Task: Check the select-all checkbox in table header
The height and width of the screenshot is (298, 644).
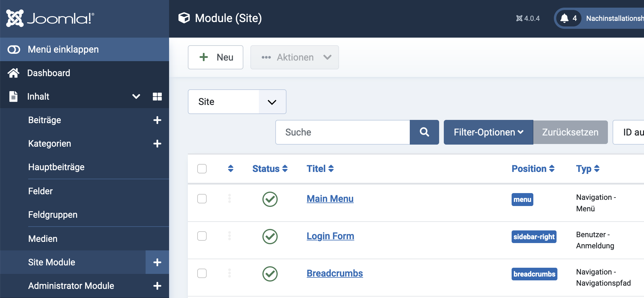Action: point(202,169)
